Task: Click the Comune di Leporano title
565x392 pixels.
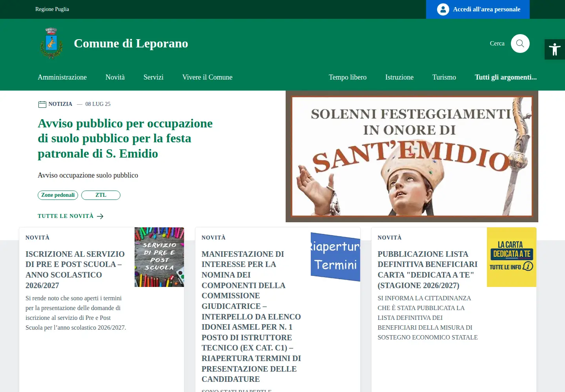Action: click(131, 43)
